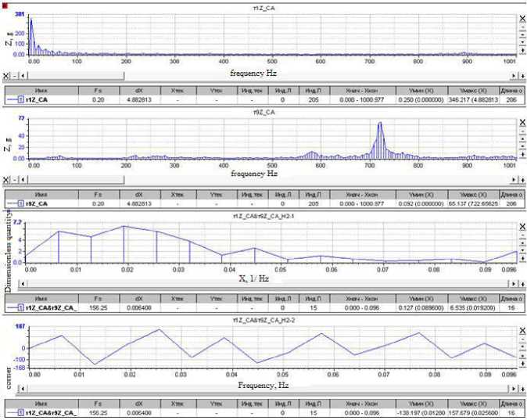
Task: Click the minus button under the т1Z_CA graph
Action: 14,77
